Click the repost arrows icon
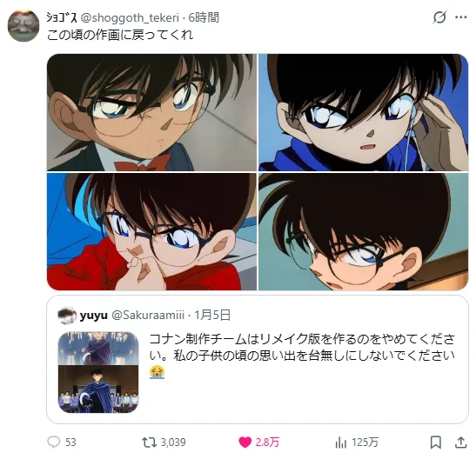The image size is (476, 459). coord(150,442)
